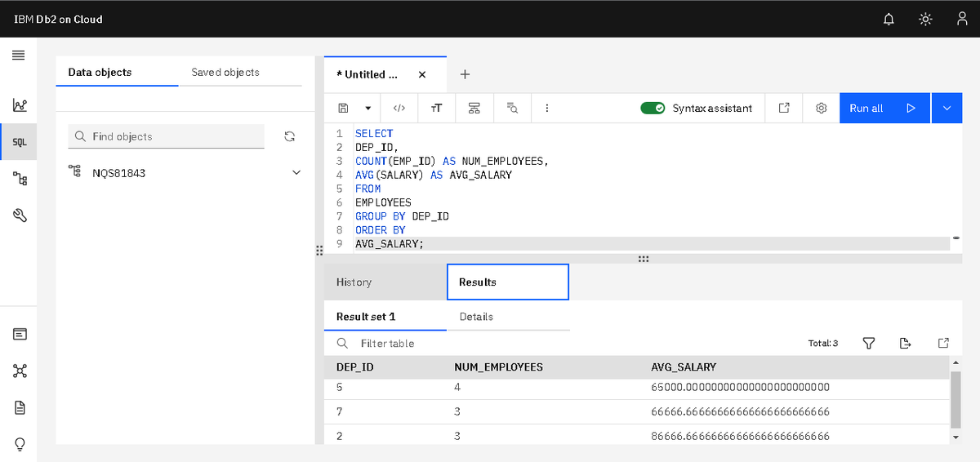Filter the results table with funnel icon
Screen dimensions: 980x462
click(x=869, y=344)
